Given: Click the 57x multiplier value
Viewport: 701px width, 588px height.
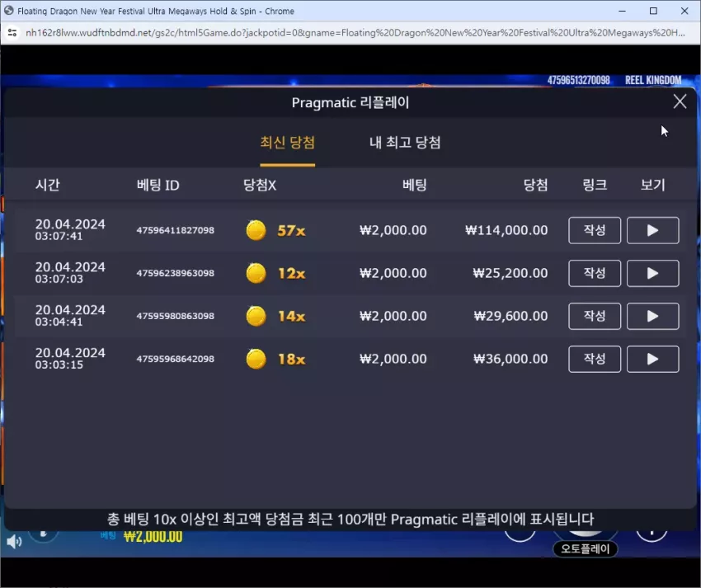Looking at the screenshot, I should [x=291, y=231].
